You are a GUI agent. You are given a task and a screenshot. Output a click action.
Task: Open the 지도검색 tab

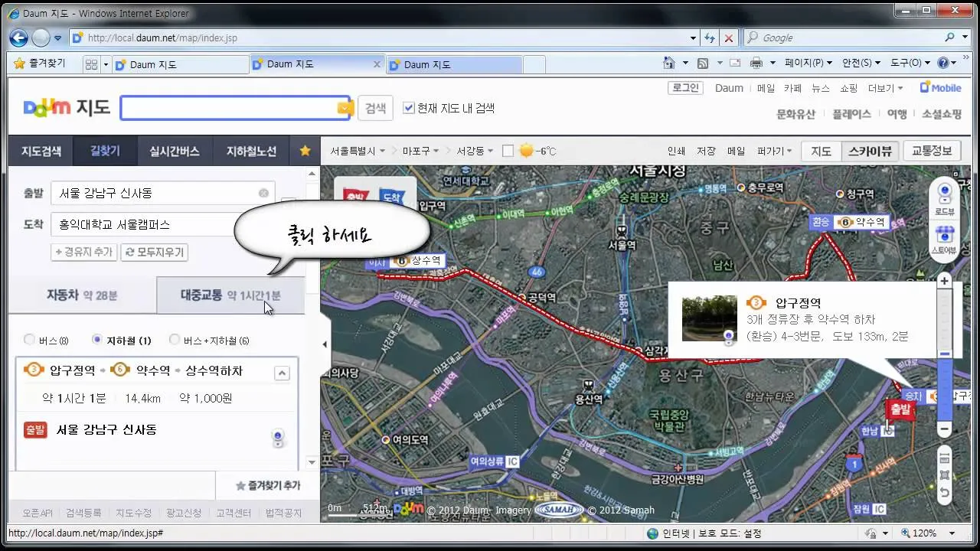click(x=41, y=151)
